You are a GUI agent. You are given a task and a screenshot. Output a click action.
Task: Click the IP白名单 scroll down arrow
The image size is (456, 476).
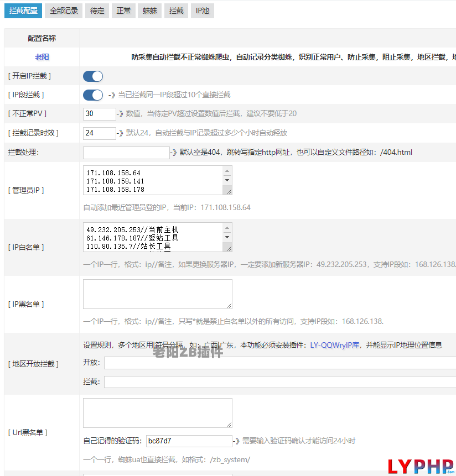[227, 237]
